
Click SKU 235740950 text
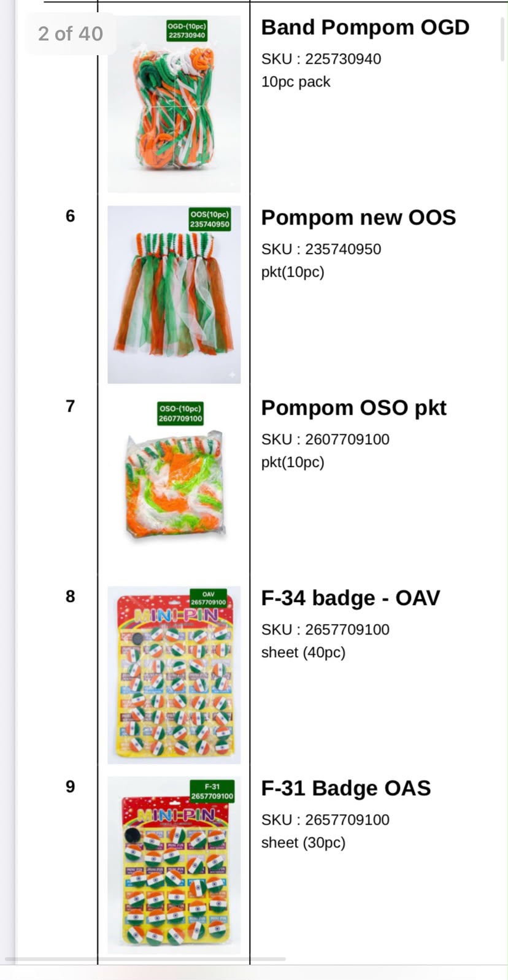(321, 249)
